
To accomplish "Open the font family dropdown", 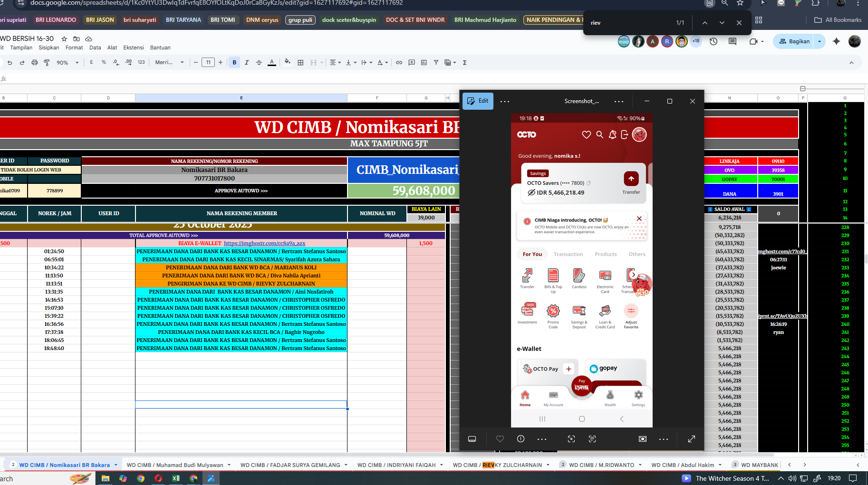I will [x=169, y=62].
